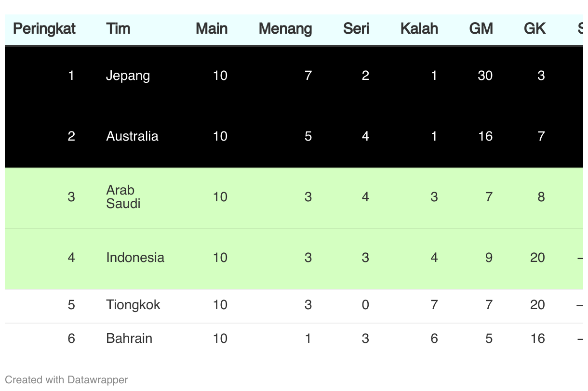The image size is (588, 391).
Task: Select the Bahrain team cell
Action: 129,339
